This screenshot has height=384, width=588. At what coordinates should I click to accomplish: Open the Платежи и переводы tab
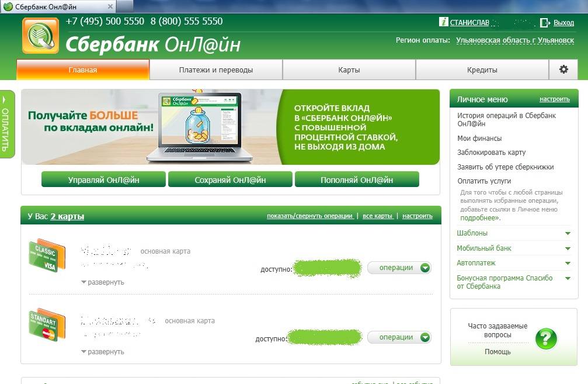pos(216,70)
